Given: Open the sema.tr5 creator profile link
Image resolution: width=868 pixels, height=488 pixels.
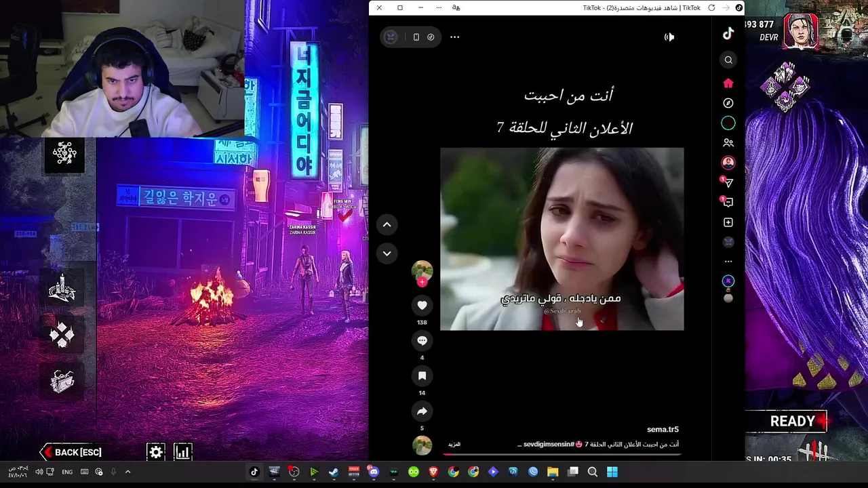Looking at the screenshot, I should coord(663,429).
